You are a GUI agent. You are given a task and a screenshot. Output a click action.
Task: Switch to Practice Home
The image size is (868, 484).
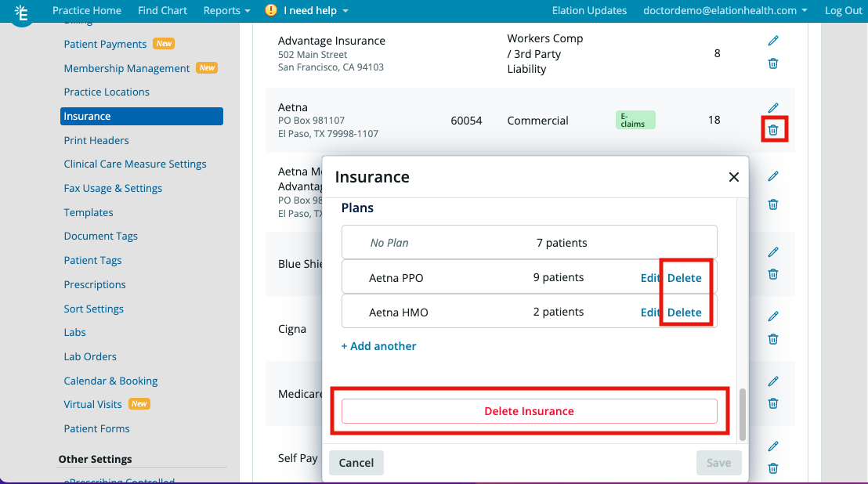coord(87,10)
